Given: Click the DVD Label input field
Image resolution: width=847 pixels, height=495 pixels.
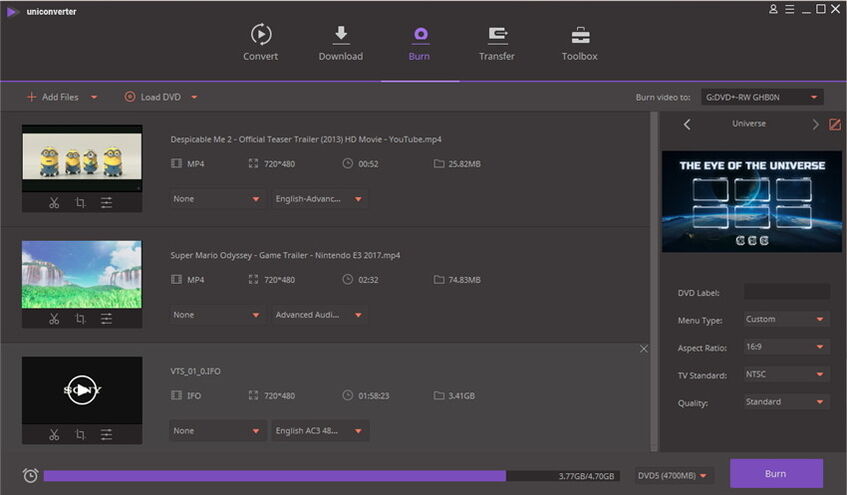Looking at the screenshot, I should click(x=786, y=292).
